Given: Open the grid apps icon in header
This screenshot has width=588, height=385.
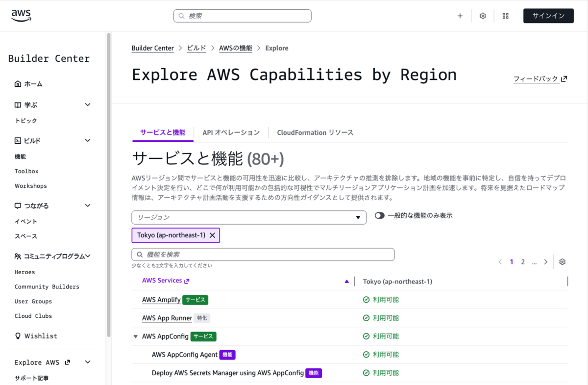Looking at the screenshot, I should pyautogui.click(x=506, y=16).
